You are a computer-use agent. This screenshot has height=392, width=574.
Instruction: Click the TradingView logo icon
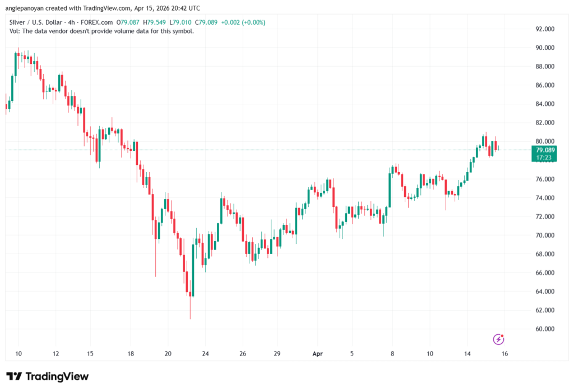point(15,376)
